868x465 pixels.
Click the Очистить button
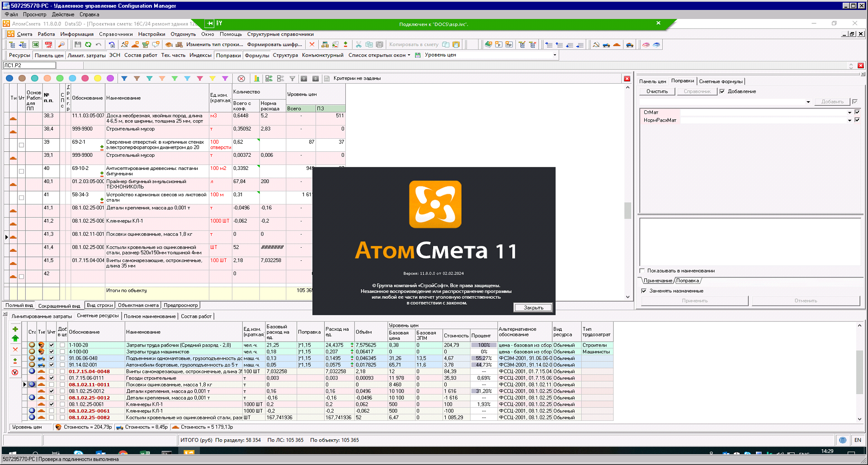657,92
